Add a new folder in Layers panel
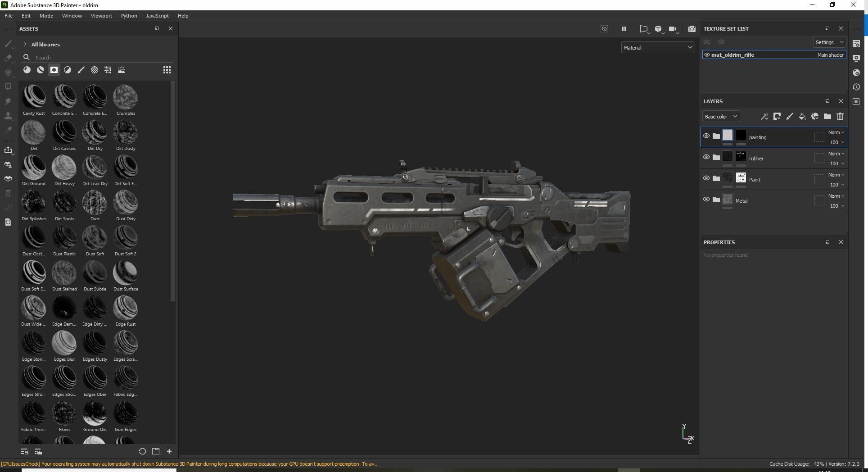Image resolution: width=868 pixels, height=472 pixels. point(827,117)
